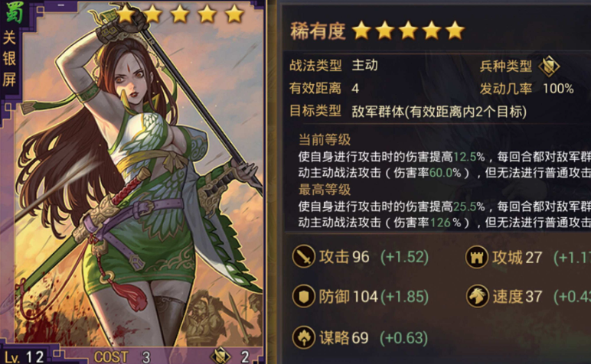
Task: Click the 攻城 castle stat icon
Action: click(x=477, y=257)
